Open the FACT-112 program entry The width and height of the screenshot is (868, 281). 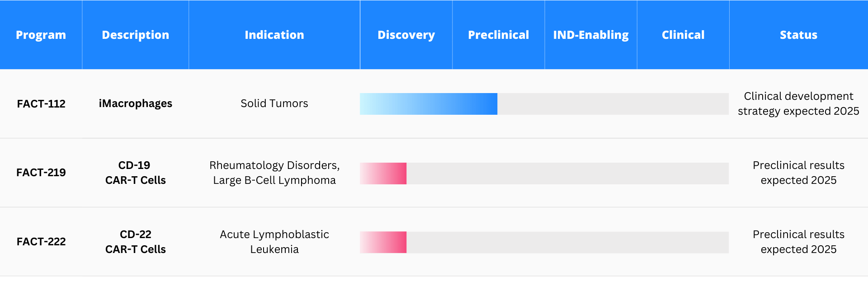tap(41, 104)
